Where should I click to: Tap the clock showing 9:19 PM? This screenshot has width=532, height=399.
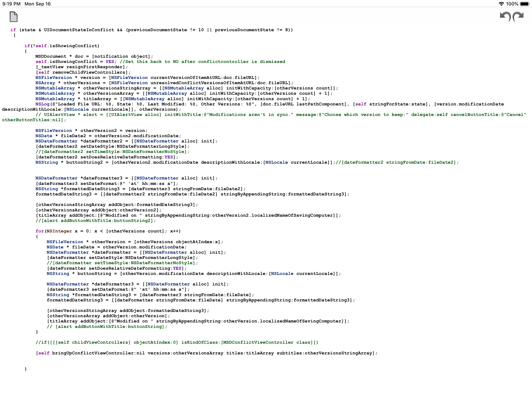11,4
